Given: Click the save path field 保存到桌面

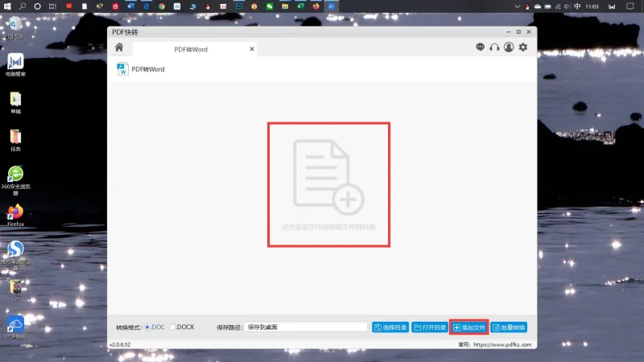Looking at the screenshot, I should point(306,327).
